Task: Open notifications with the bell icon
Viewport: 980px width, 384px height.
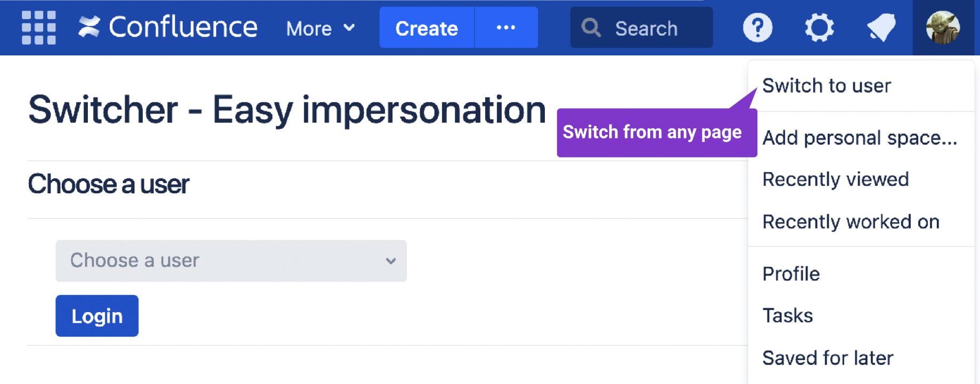Action: pos(880,28)
